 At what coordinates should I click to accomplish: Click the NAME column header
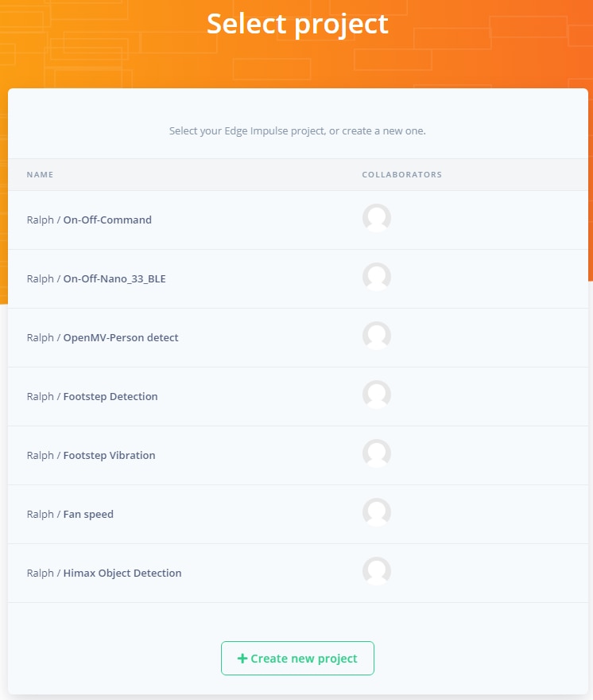point(40,175)
